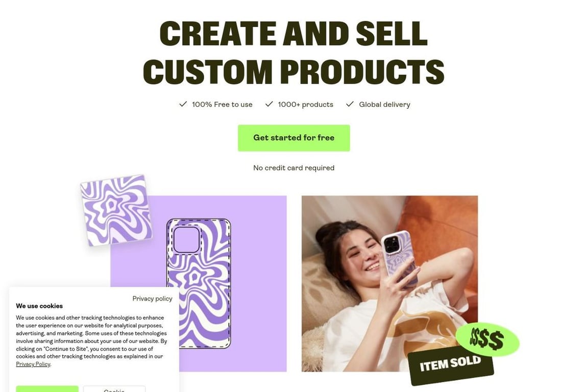This screenshot has height=392, width=588.
Task: Click the green $$$ badge
Action: [x=487, y=339]
